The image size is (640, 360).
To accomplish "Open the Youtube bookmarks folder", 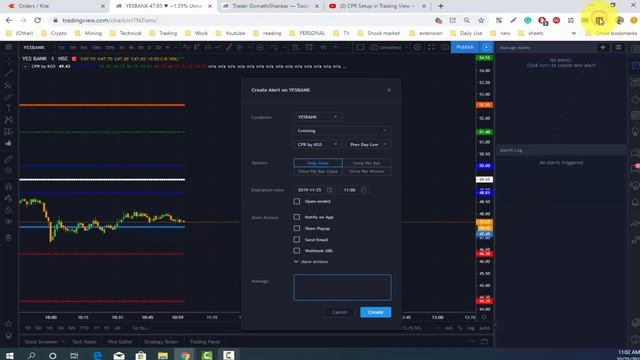I will pyautogui.click(x=231, y=33).
